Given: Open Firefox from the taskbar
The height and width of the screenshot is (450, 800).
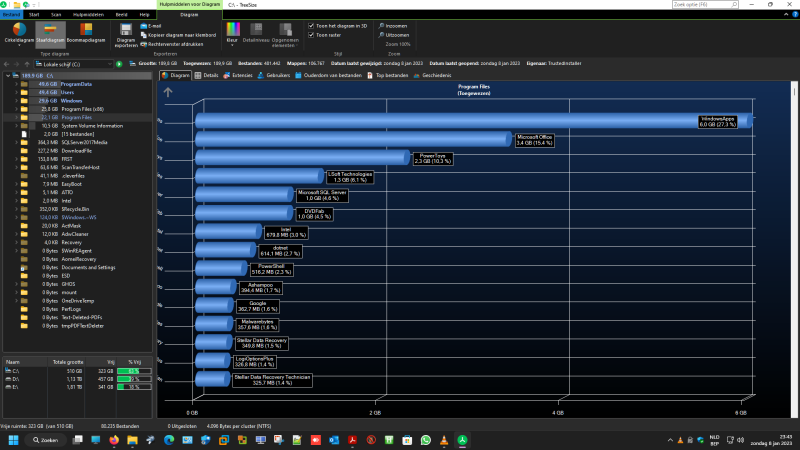Looking at the screenshot, I should coord(113,439).
